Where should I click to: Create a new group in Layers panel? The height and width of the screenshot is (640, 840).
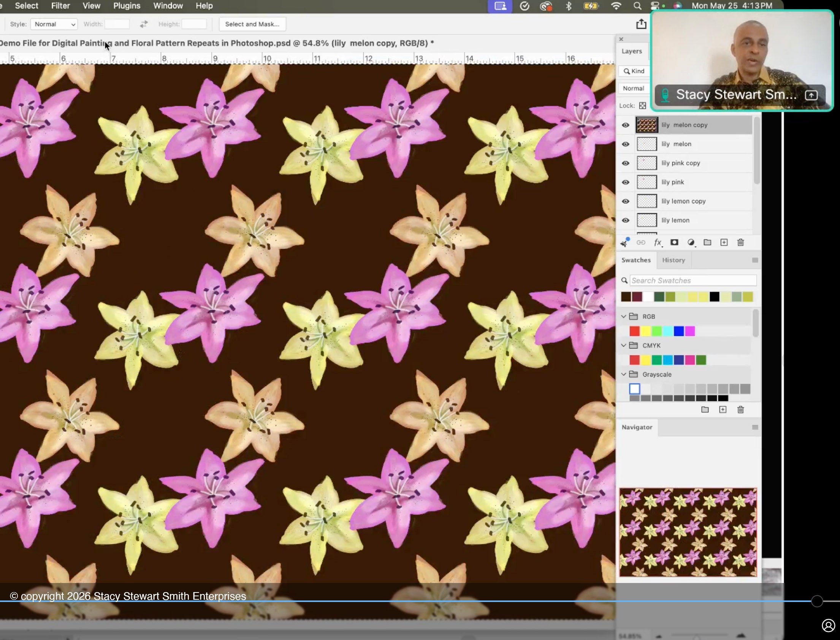point(707,242)
